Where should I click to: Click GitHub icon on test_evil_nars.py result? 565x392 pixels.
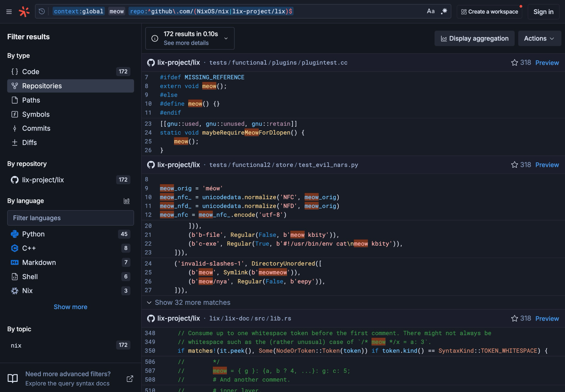point(151,165)
